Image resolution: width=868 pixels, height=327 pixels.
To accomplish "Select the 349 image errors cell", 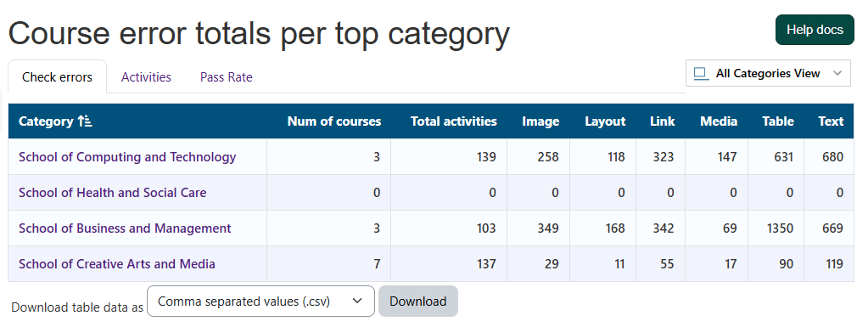I will coord(539,228).
